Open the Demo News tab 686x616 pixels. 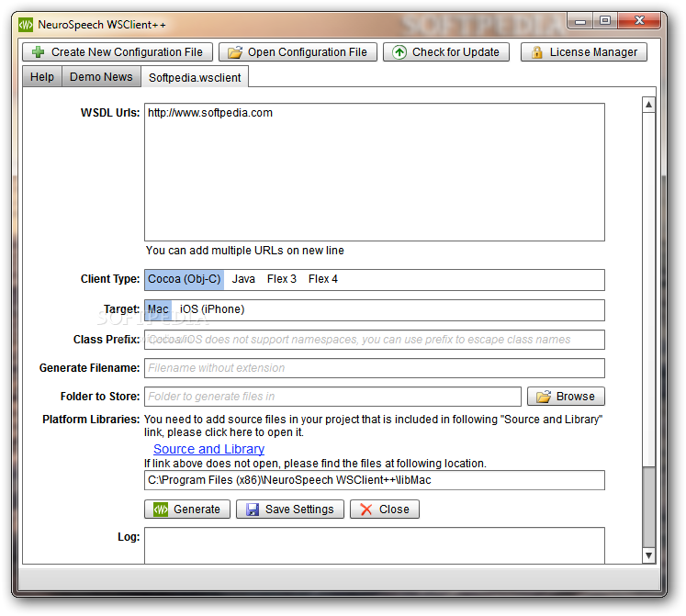coord(101,77)
